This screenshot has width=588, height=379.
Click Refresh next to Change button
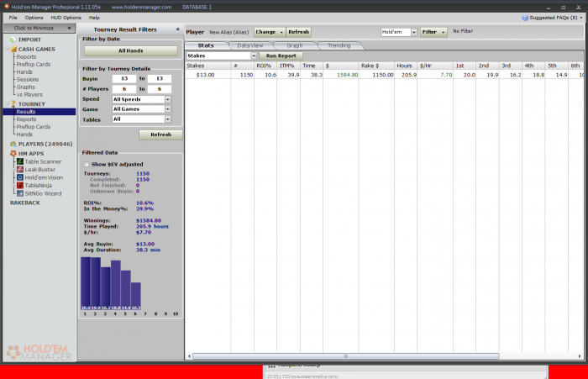[x=298, y=32]
